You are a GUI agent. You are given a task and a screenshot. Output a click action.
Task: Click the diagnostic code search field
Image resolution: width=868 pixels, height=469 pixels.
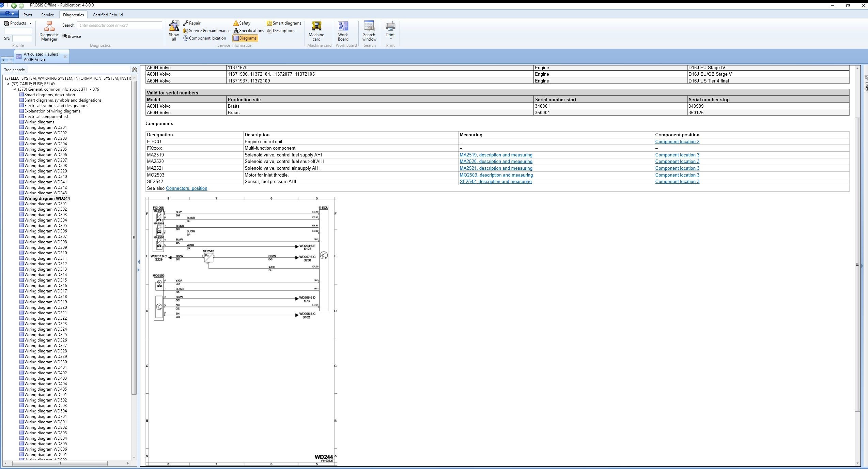119,25
